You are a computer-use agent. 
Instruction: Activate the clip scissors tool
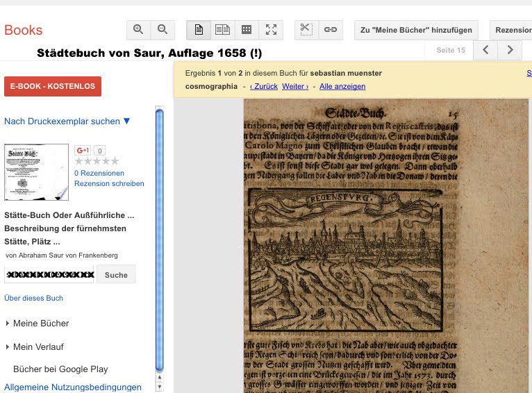click(x=306, y=30)
